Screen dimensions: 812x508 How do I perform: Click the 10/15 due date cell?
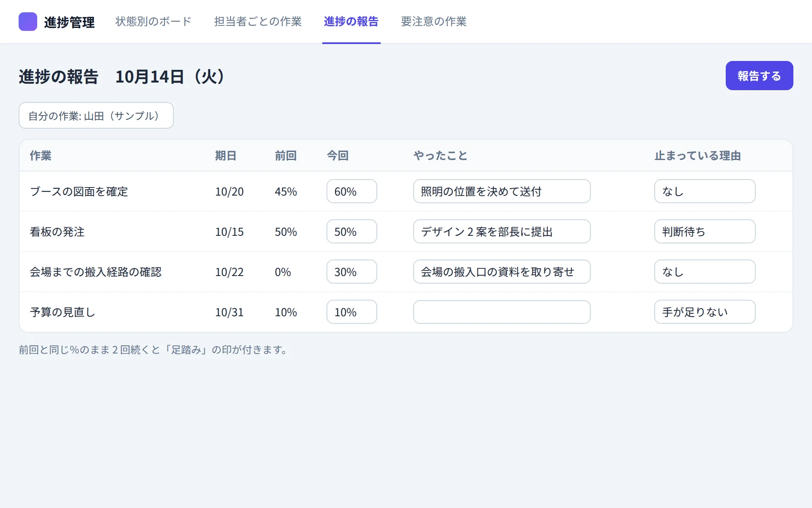[229, 232]
